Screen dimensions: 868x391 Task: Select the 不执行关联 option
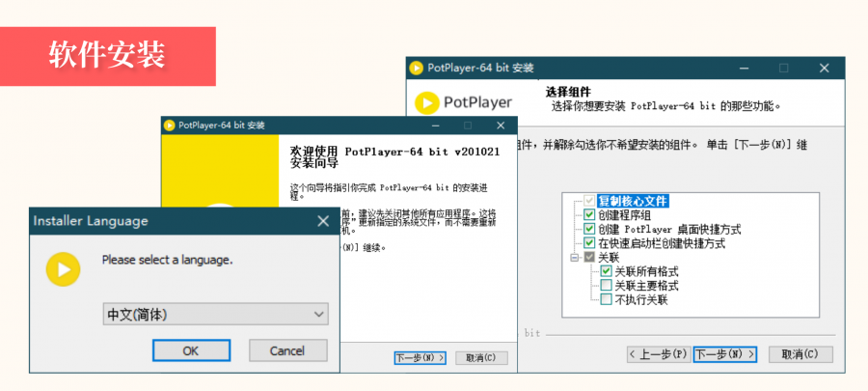(607, 299)
